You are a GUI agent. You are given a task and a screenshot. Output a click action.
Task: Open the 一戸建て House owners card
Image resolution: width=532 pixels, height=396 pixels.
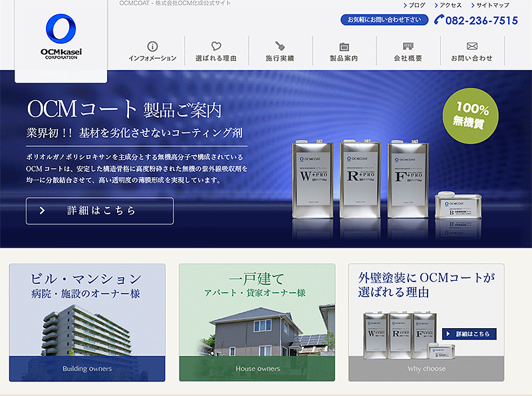[x=257, y=322]
